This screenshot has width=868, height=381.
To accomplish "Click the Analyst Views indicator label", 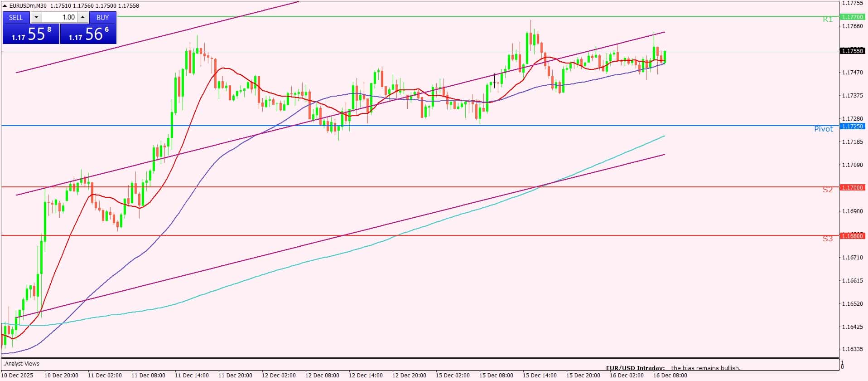I will pyautogui.click(x=22, y=364).
